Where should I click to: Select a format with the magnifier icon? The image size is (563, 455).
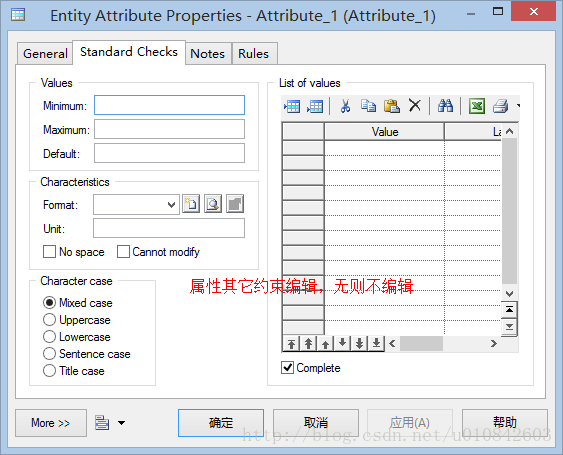[x=213, y=204]
